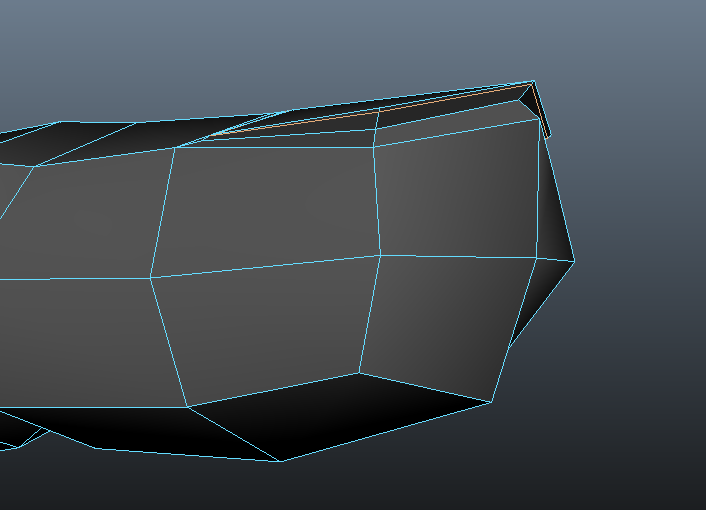Select the horizontal edge between the two middle faces
Viewport: 706px width, 510px height.
[x=265, y=266]
